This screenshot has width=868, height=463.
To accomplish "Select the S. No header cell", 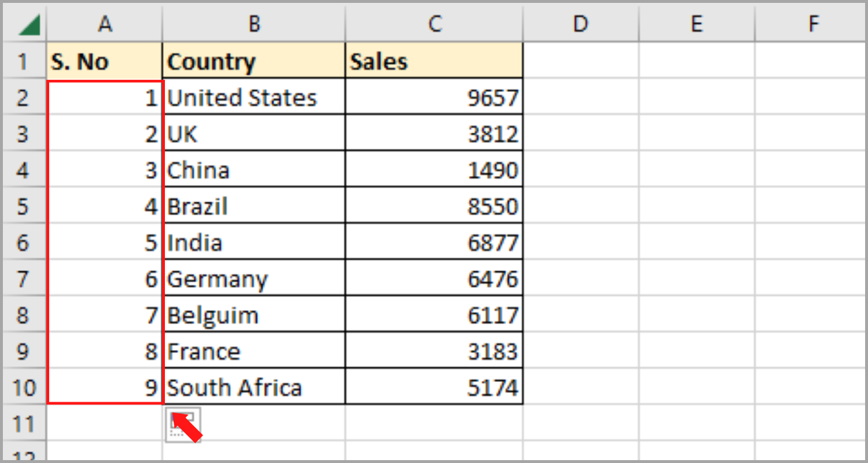I will point(104,60).
